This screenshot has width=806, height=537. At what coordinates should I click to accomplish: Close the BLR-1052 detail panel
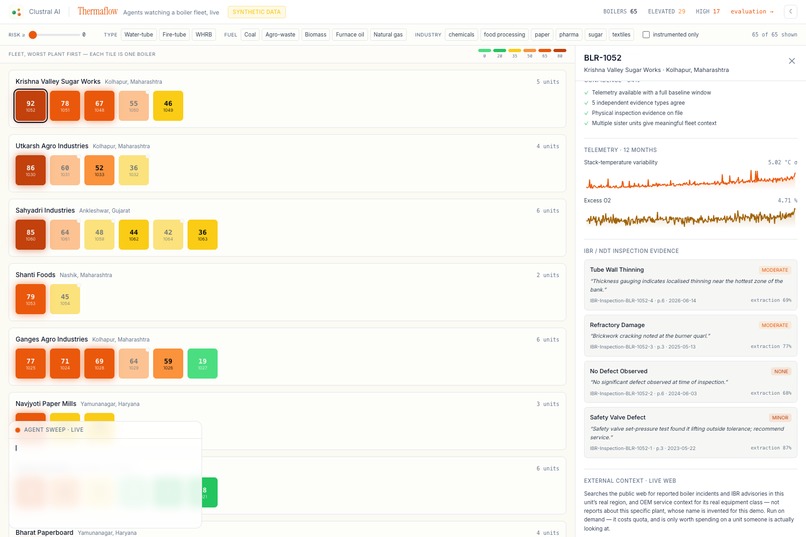(x=792, y=61)
